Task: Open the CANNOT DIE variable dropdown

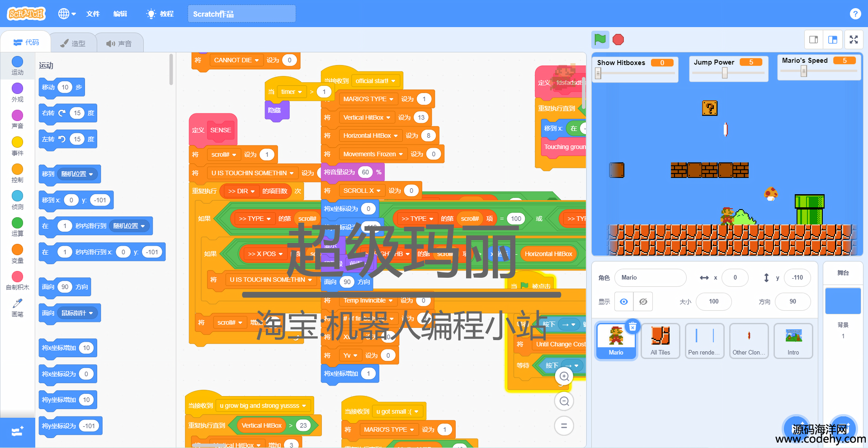Action: tap(236, 60)
